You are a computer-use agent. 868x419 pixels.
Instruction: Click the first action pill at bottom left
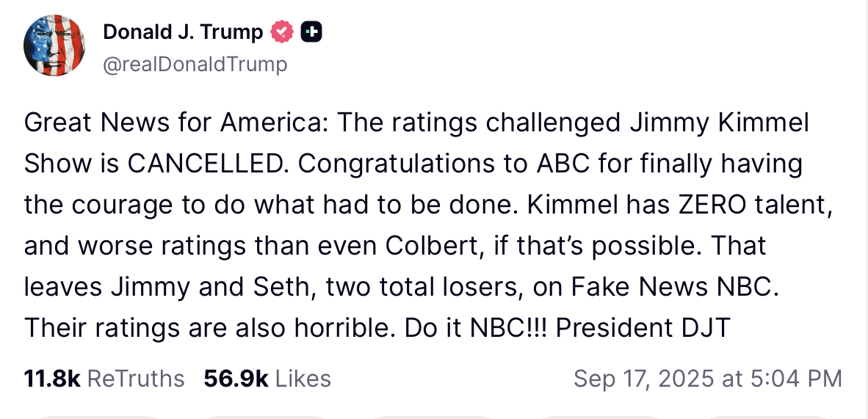pyautogui.click(x=98, y=416)
